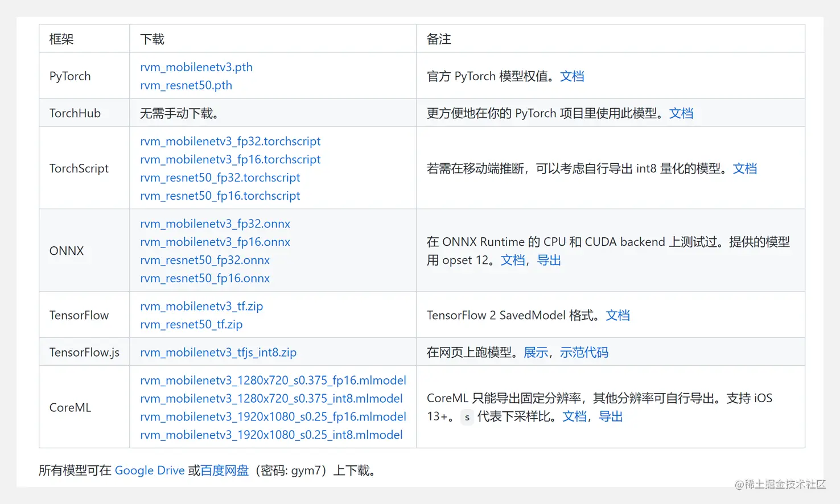Open the 文档 link in TensorFlow row
Screen dimensions: 840x504
(x=617, y=315)
